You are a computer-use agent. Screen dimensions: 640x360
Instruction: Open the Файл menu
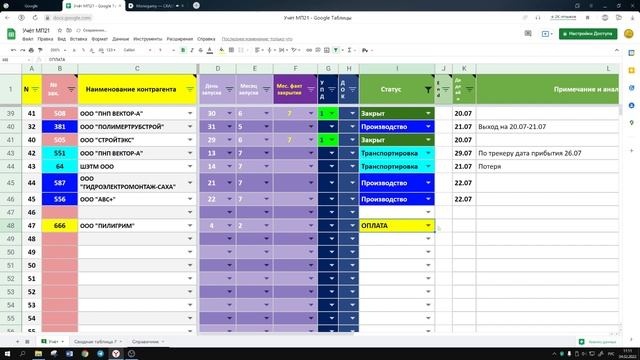coord(28,39)
